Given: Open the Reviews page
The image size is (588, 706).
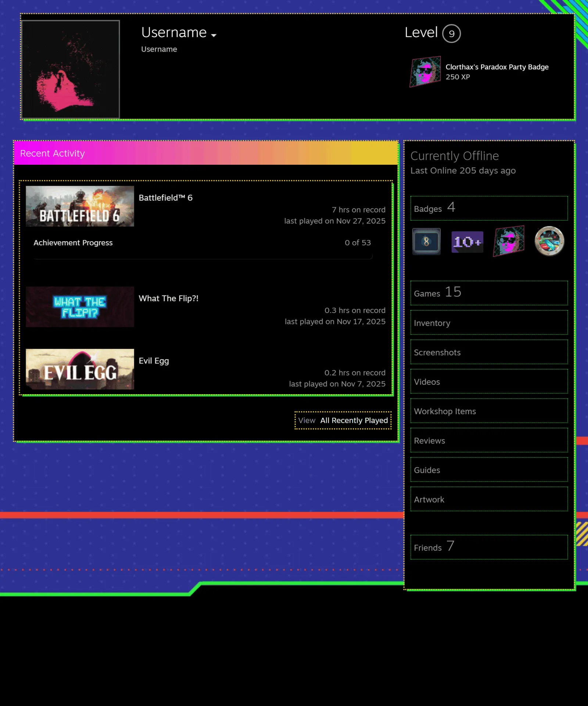Looking at the screenshot, I should [489, 440].
